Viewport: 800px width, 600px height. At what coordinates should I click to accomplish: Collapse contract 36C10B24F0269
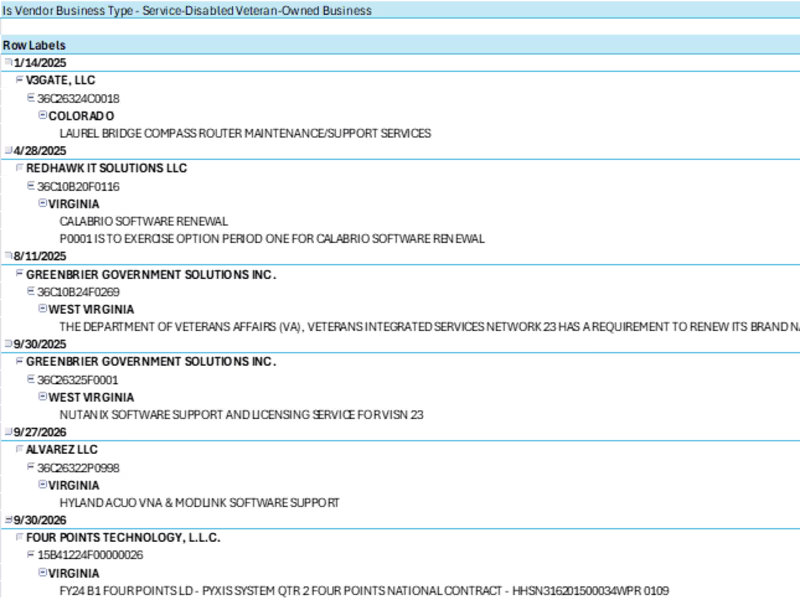coord(31,291)
